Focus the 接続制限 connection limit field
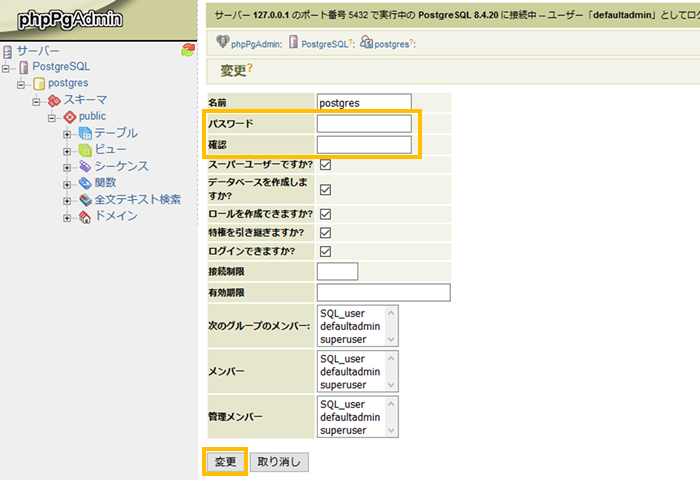Screen dimensions: 700x480 (x=338, y=271)
